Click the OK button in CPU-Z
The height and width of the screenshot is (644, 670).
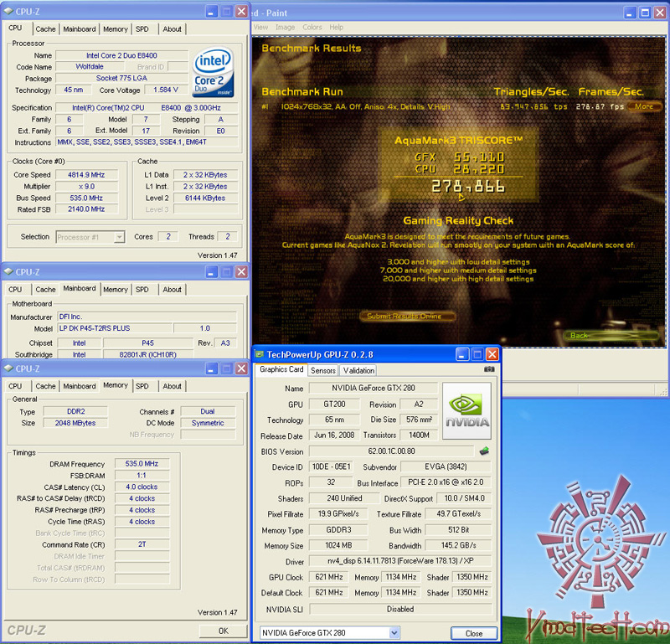click(223, 631)
